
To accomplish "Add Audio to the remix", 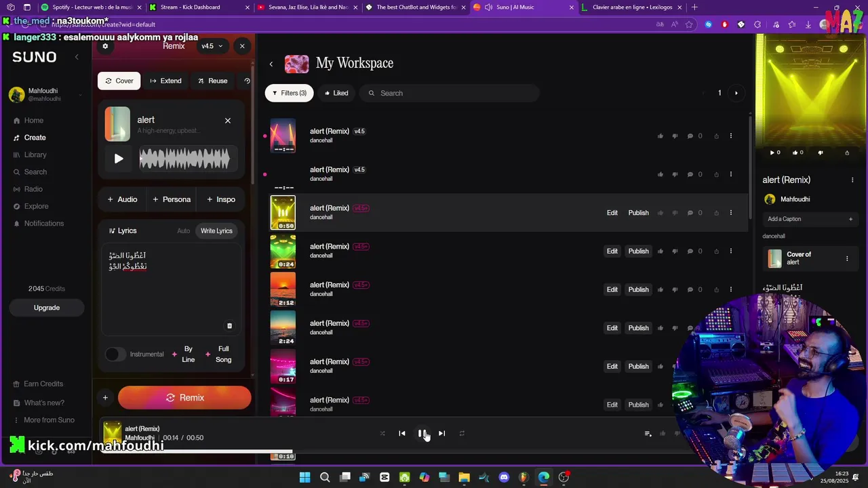I will point(122,199).
